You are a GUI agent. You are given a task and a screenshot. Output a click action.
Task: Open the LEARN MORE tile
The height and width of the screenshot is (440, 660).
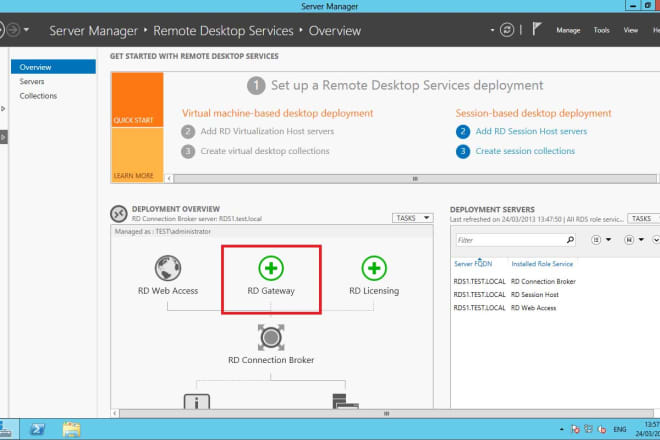137,155
